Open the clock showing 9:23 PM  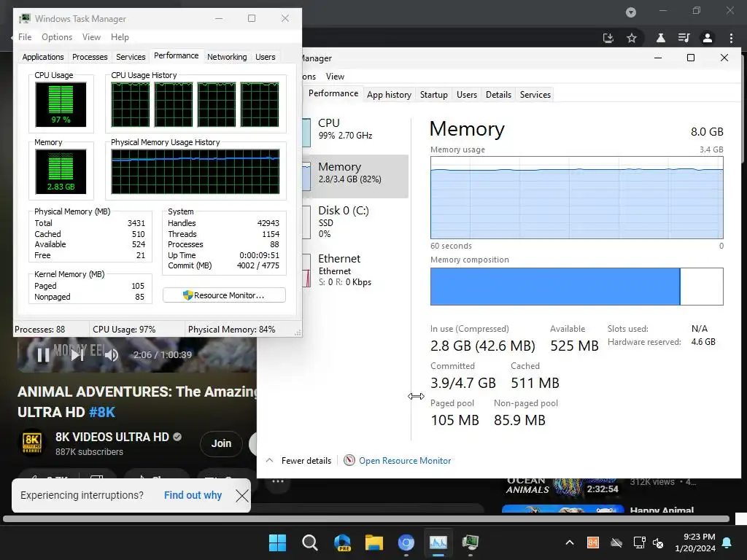click(695, 542)
